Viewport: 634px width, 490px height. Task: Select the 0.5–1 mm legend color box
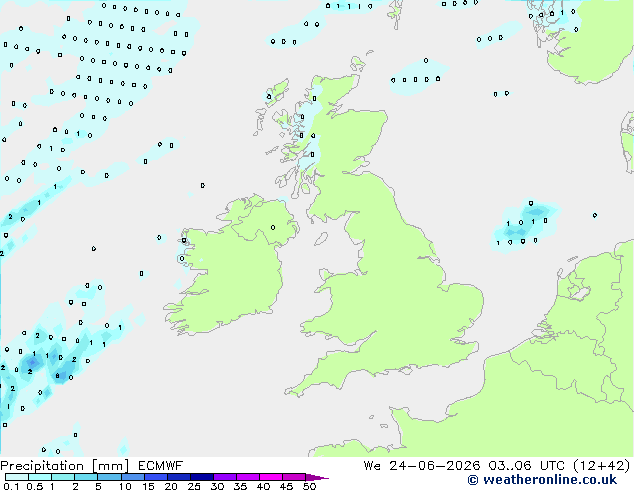[x=40, y=477]
